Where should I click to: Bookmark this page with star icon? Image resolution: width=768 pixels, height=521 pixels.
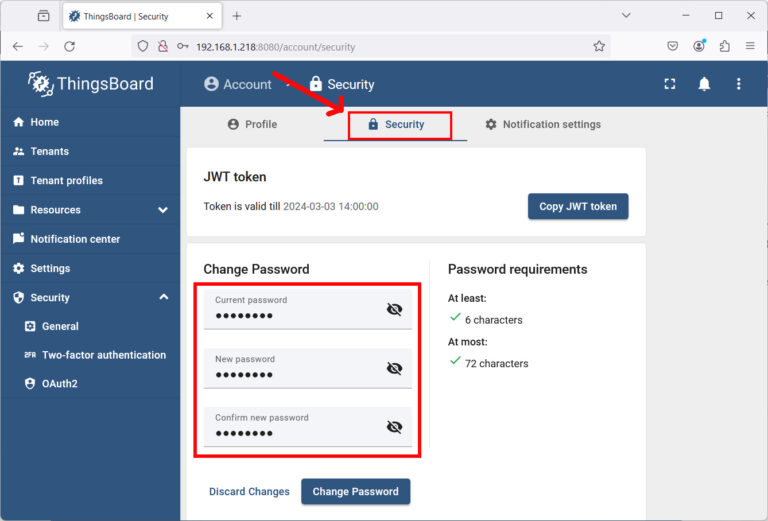click(599, 46)
